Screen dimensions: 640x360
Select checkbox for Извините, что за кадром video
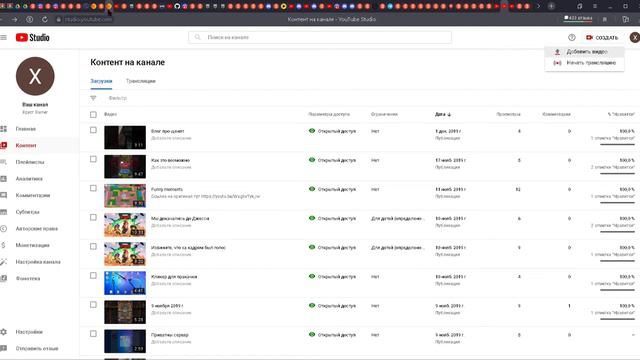[x=93, y=247]
